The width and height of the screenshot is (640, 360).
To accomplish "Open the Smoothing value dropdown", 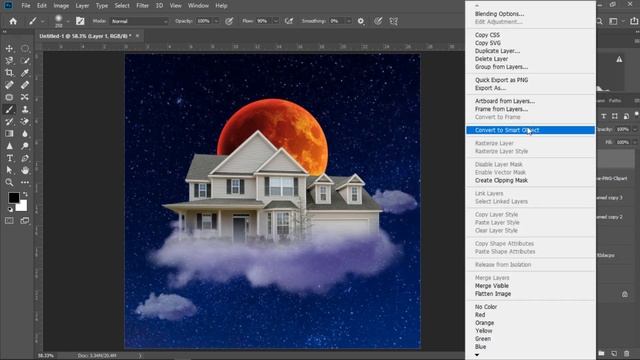I will coord(349,21).
